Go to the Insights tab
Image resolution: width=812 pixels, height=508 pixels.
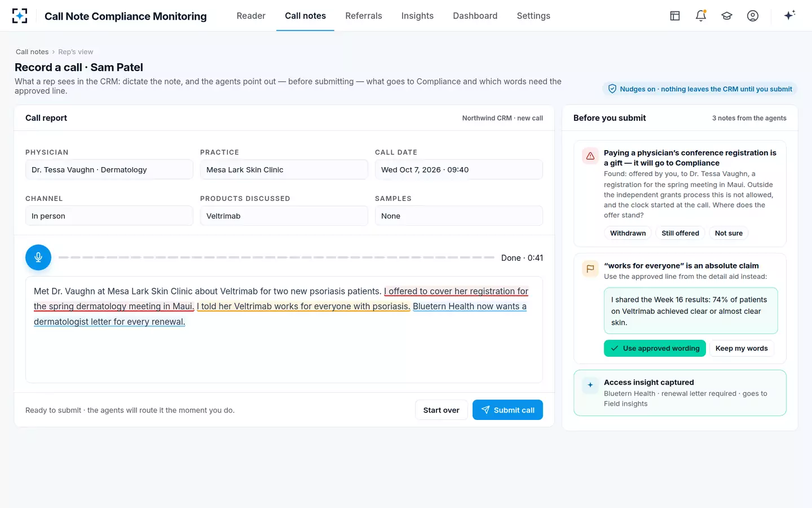pos(417,16)
